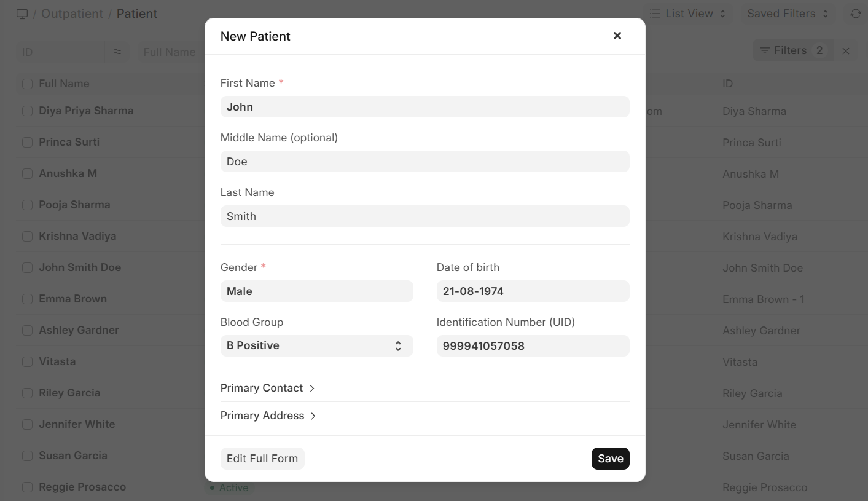Screen dimensions: 868x501
Task: Open the full form with Edit Full Form
Action: pos(262,458)
